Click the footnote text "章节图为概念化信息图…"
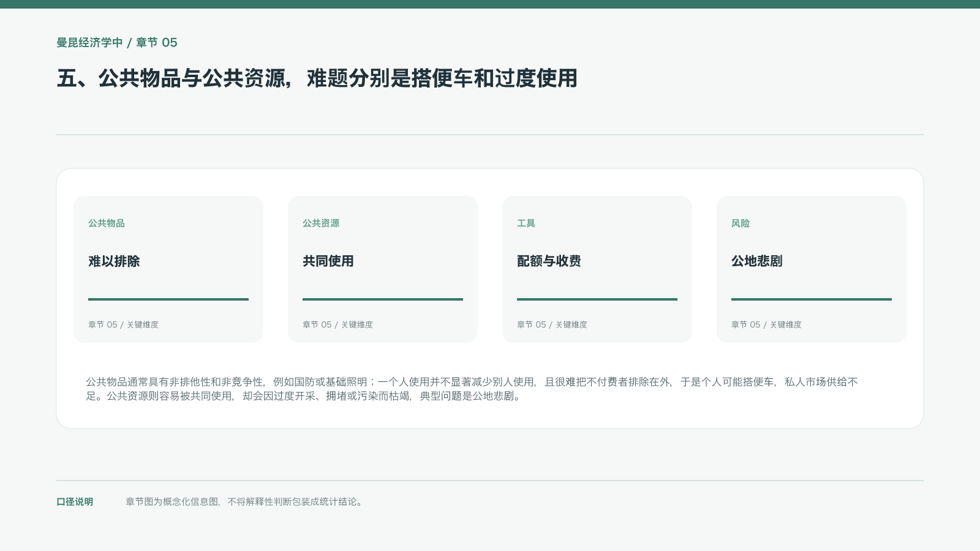The image size is (980, 551). click(245, 502)
